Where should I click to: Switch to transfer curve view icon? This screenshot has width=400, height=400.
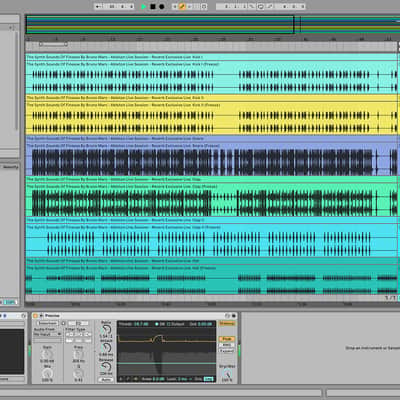tap(129, 379)
